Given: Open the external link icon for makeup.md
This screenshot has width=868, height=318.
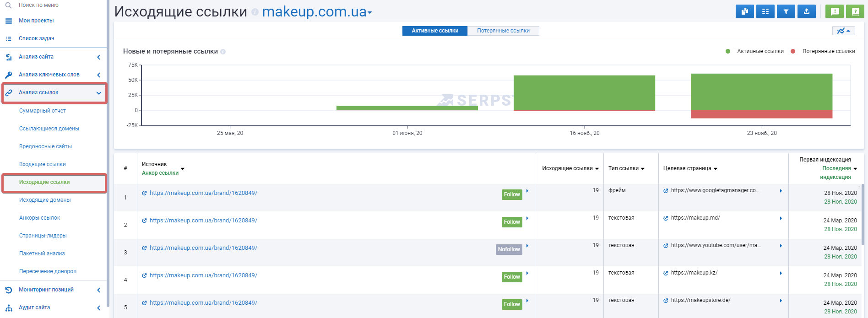Looking at the screenshot, I should [666, 218].
